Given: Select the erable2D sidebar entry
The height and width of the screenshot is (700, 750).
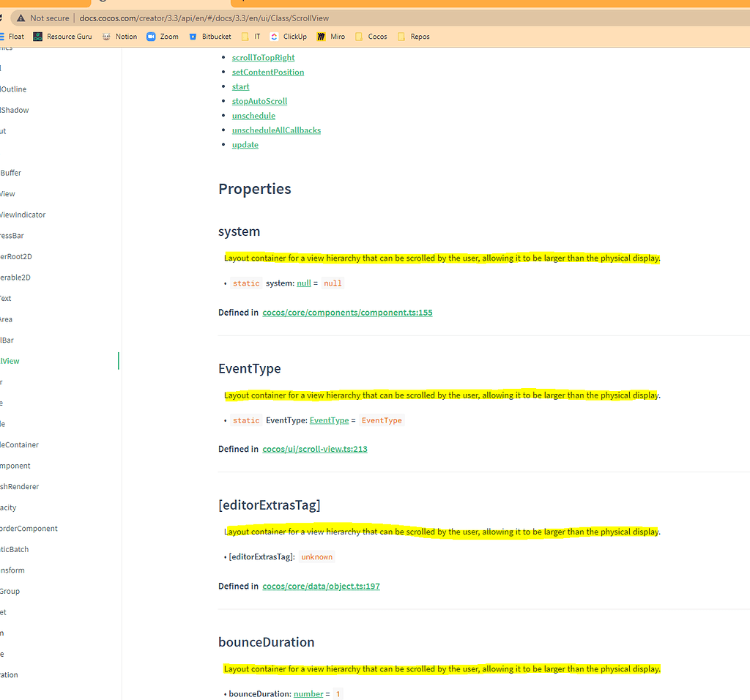Looking at the screenshot, I should click(15, 278).
